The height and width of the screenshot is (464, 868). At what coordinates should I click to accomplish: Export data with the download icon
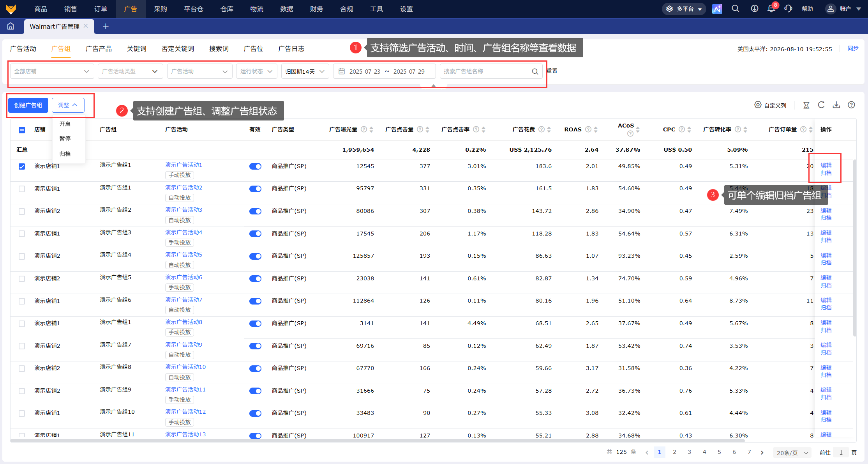[836, 105]
